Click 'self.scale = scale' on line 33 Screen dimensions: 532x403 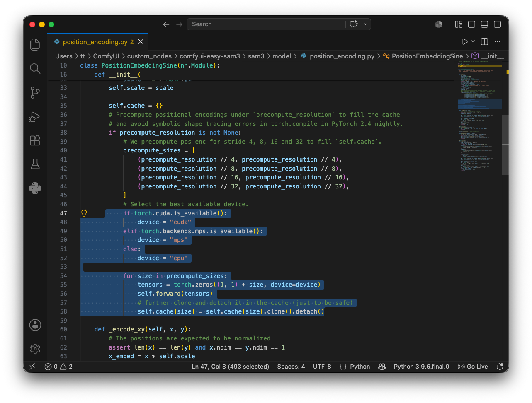point(141,88)
